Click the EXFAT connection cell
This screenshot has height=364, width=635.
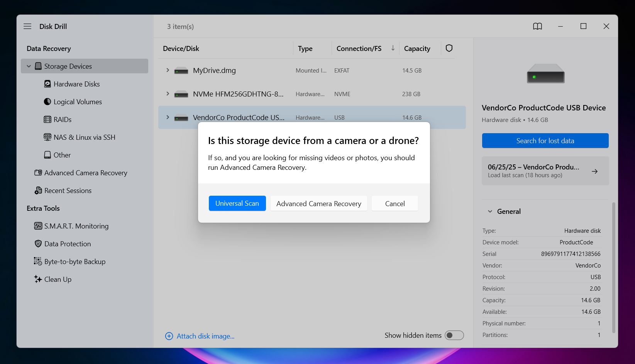(342, 70)
